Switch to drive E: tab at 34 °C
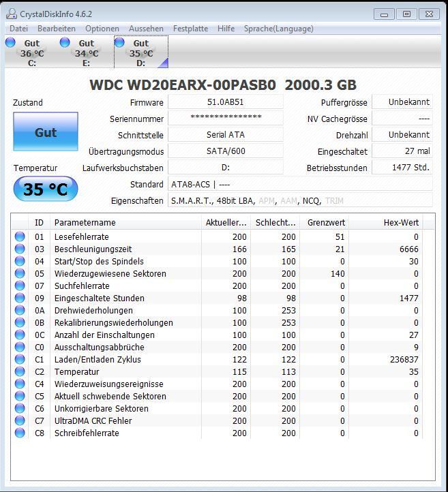The width and height of the screenshot is (448, 492). 87,52
